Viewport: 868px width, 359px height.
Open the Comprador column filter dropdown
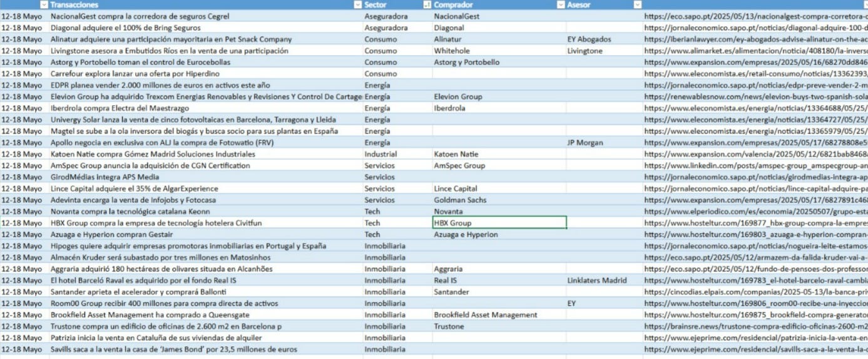pyautogui.click(x=561, y=4)
